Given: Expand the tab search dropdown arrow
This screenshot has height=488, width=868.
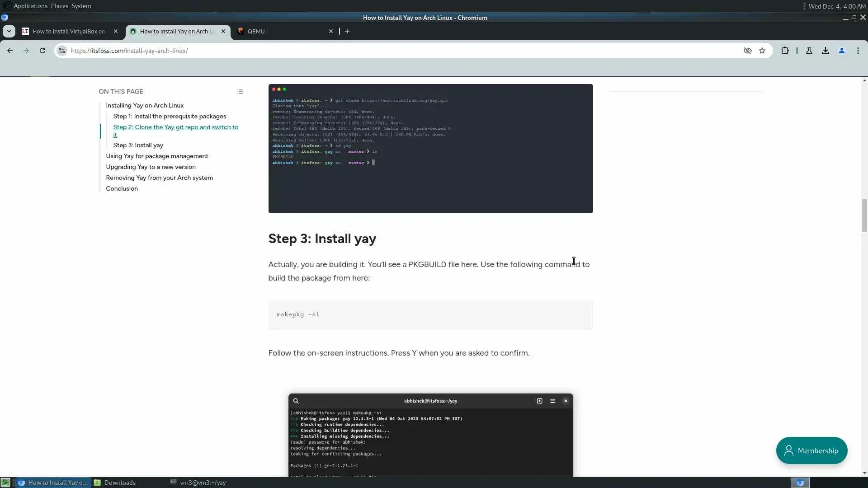Looking at the screenshot, I should pyautogui.click(x=9, y=31).
